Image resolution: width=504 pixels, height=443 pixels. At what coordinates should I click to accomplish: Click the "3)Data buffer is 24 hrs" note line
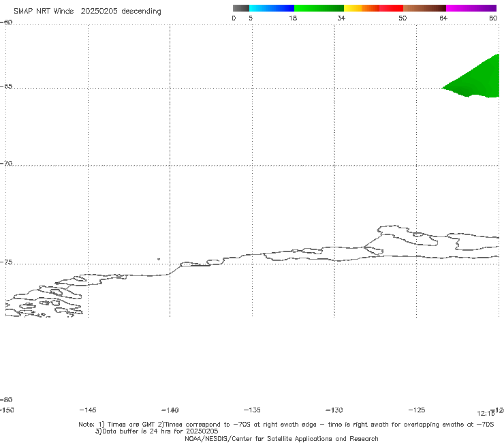coord(157,431)
